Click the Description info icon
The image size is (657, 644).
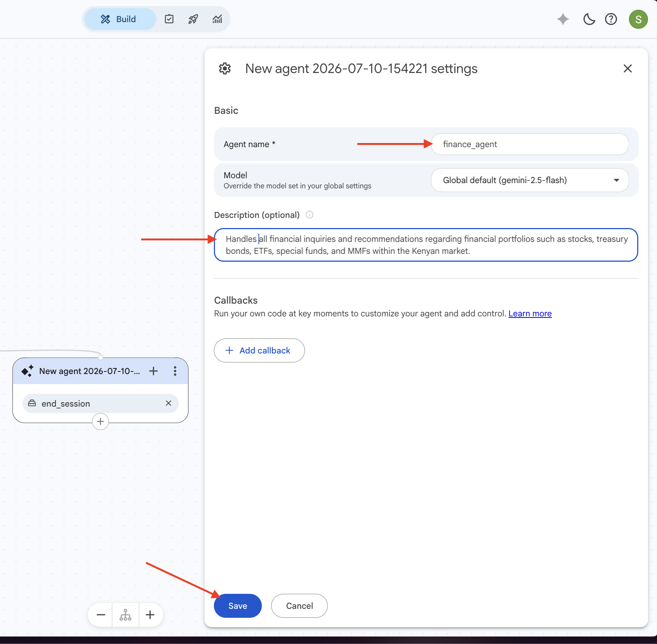click(x=309, y=215)
